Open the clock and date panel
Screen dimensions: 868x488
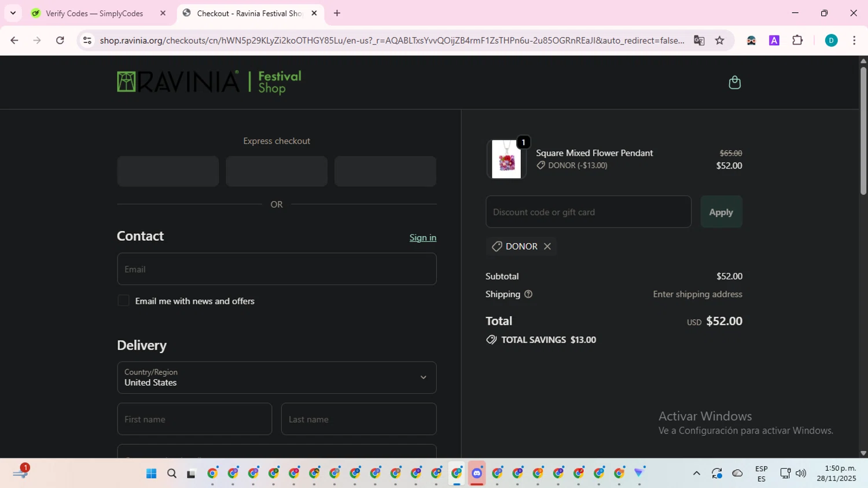(x=836, y=474)
